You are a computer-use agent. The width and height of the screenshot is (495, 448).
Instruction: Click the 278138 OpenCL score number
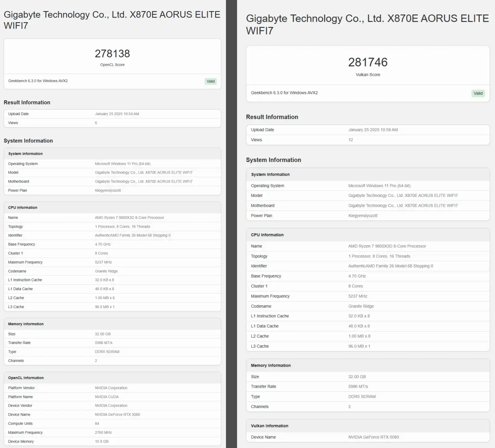112,54
